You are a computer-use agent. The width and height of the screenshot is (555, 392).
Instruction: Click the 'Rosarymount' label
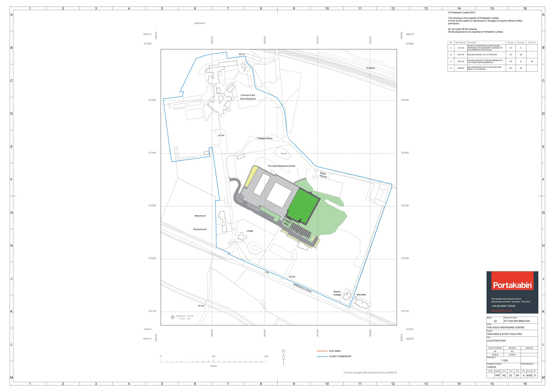tap(200, 229)
